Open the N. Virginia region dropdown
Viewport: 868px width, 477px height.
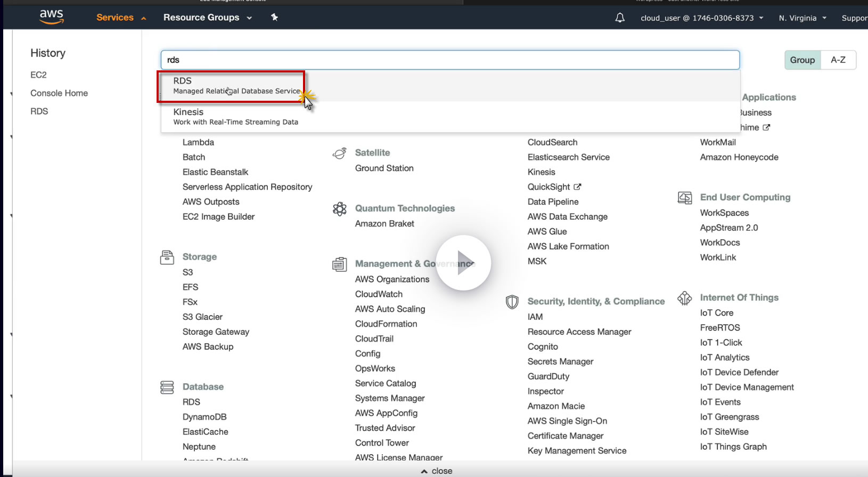tap(803, 18)
